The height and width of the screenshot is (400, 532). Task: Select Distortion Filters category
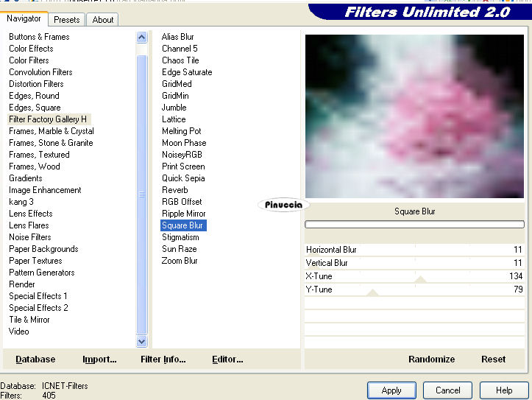(x=36, y=84)
